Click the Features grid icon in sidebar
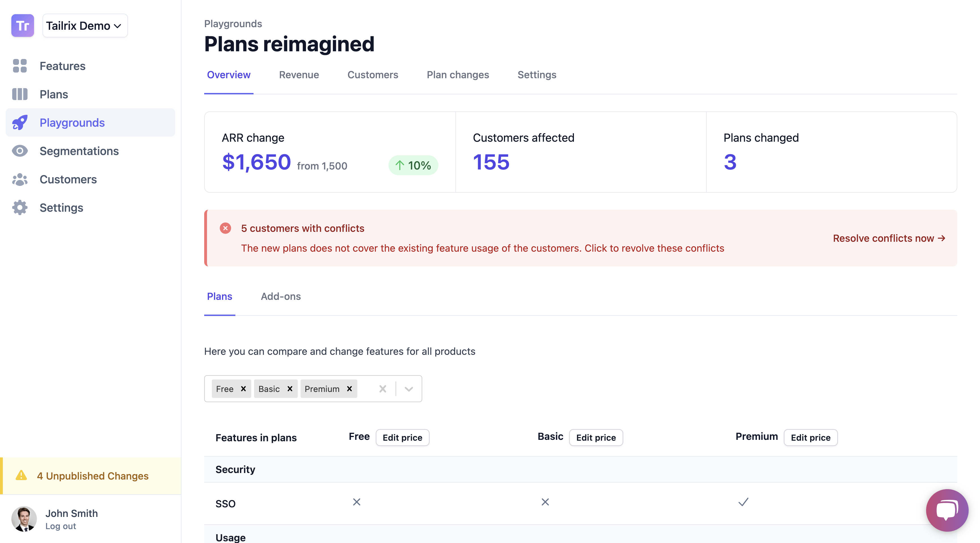 [20, 66]
